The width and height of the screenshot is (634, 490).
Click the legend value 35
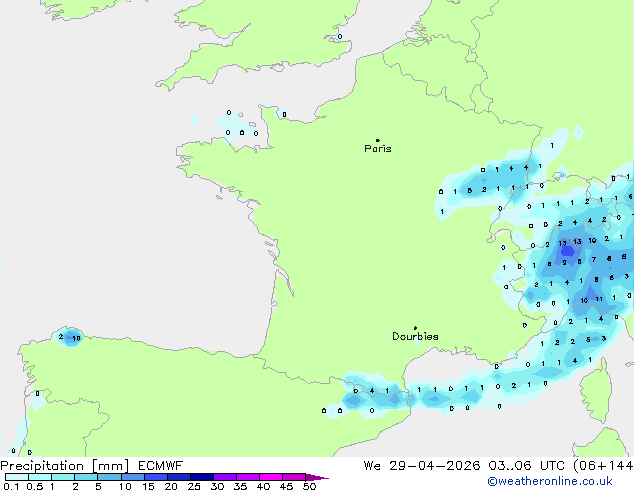(x=240, y=486)
